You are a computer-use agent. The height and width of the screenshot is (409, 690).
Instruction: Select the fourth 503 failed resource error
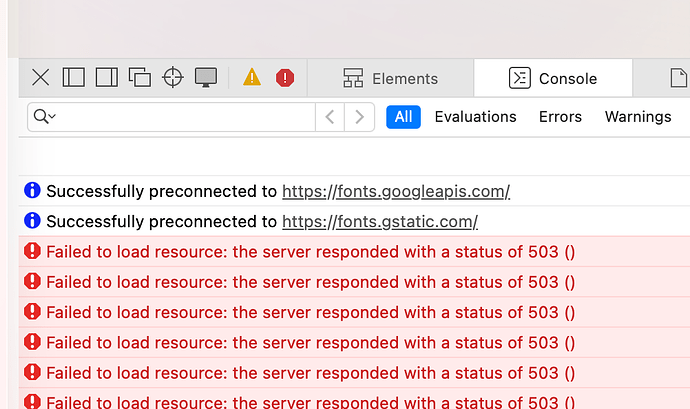tap(354, 343)
